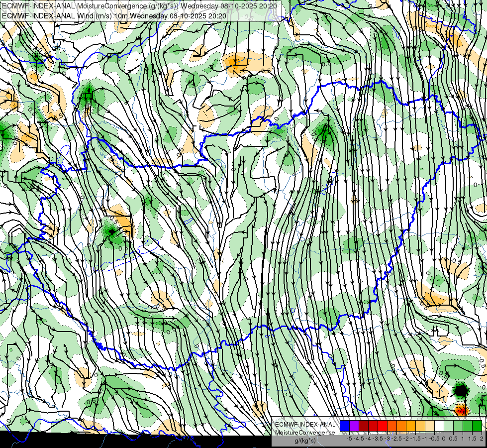The height and width of the screenshot is (448, 487).
Task: Click the darkest green legend swatch
Action: click(477, 426)
